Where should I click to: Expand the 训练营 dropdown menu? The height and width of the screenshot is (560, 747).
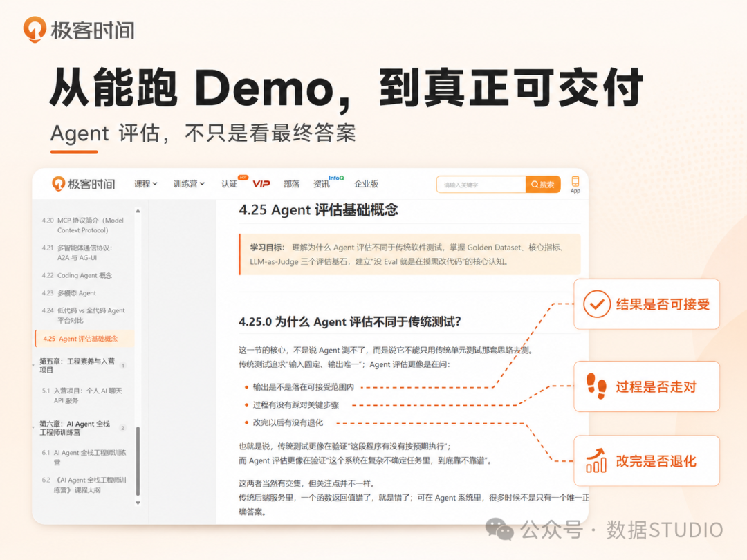pyautogui.click(x=189, y=184)
